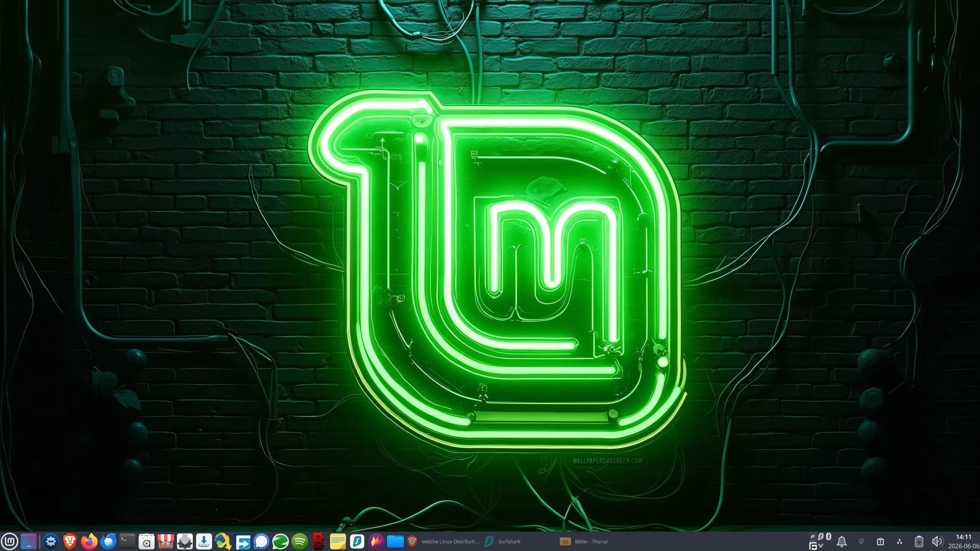This screenshot has height=551, width=980.
Task: Open the blue folder file manager
Action: 395,541
